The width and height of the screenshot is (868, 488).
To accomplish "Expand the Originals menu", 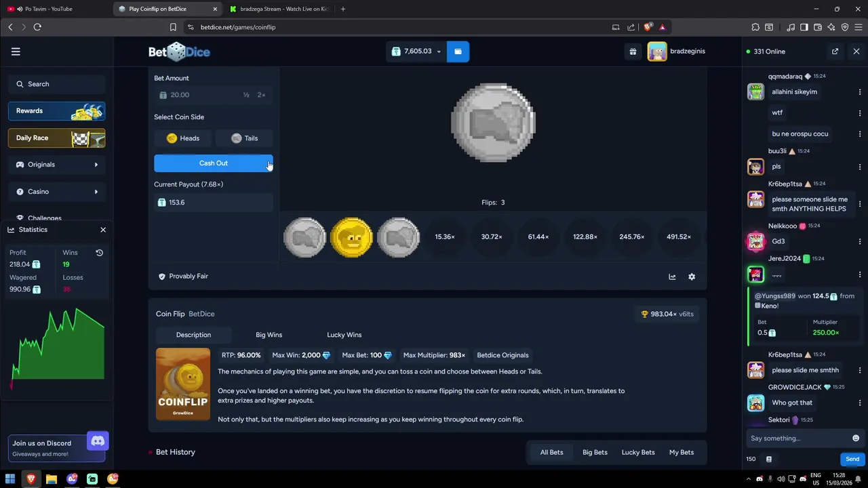I will tap(57, 165).
